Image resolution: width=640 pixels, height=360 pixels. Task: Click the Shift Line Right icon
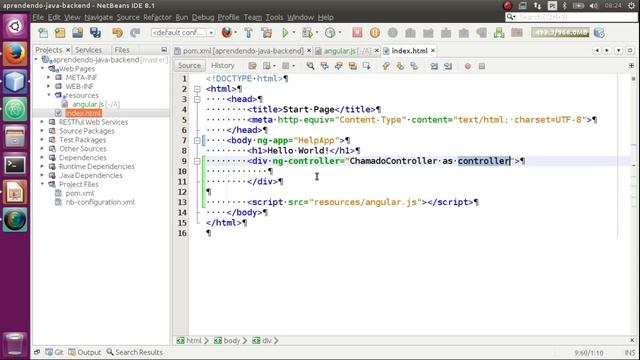(448, 66)
